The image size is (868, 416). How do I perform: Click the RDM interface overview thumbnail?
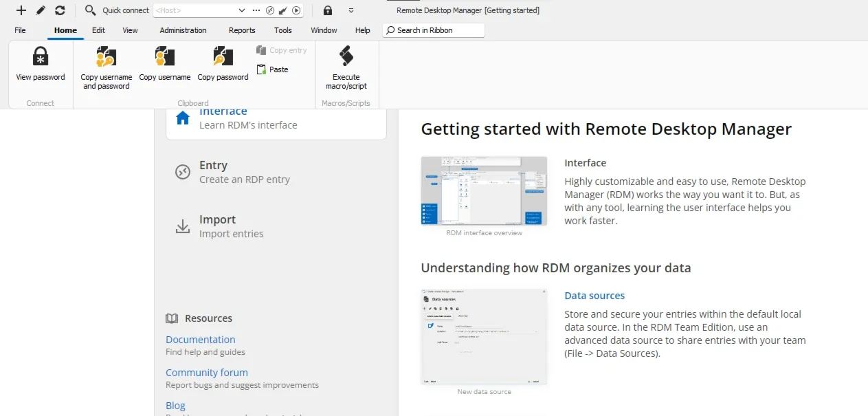point(484,191)
